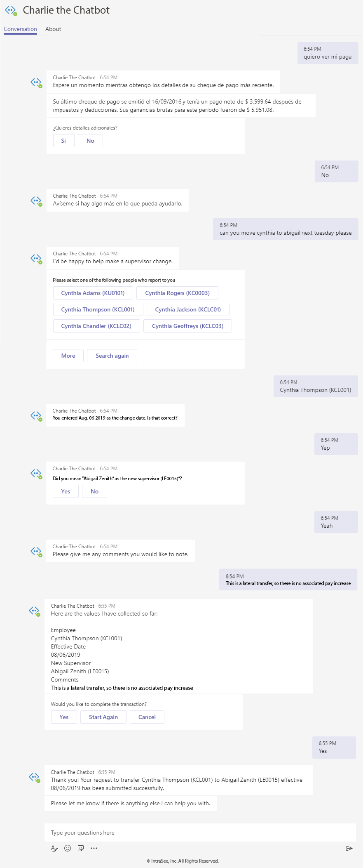This screenshot has height=868, width=363.
Task: Cancel the supervisor transfer transaction
Action: (147, 717)
